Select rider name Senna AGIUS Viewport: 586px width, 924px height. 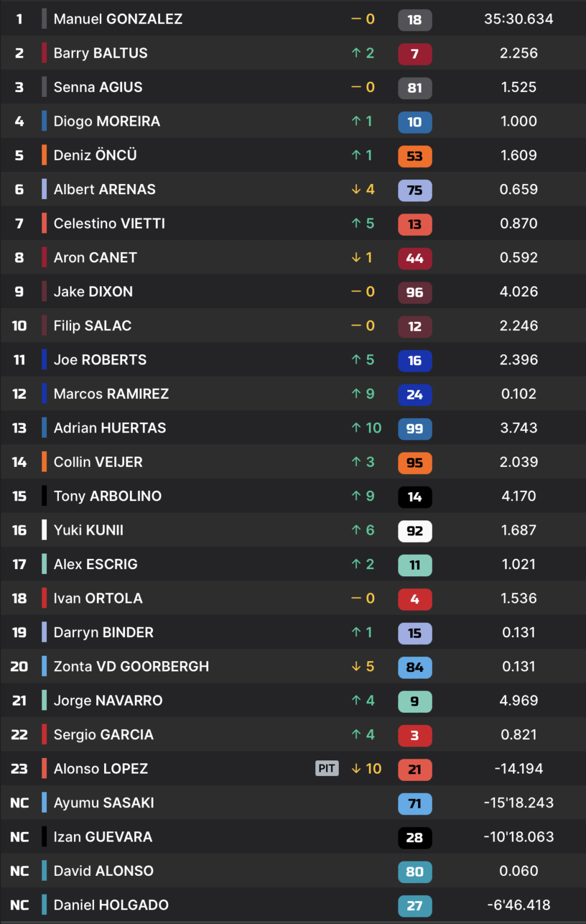tap(98, 87)
